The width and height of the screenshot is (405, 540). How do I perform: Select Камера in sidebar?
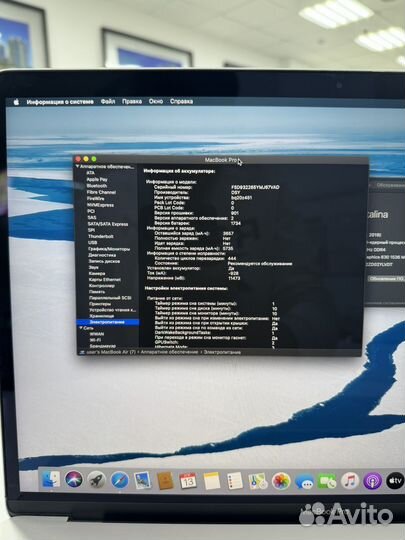click(97, 273)
